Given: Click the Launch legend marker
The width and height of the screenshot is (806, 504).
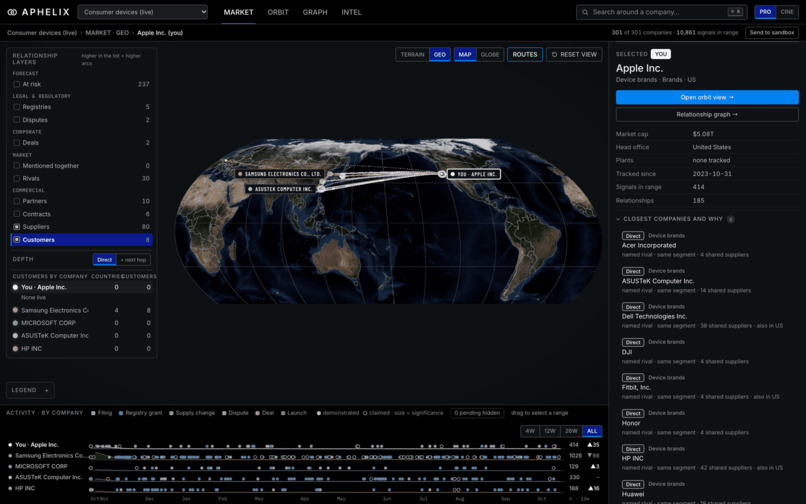Looking at the screenshot, I should point(283,413).
